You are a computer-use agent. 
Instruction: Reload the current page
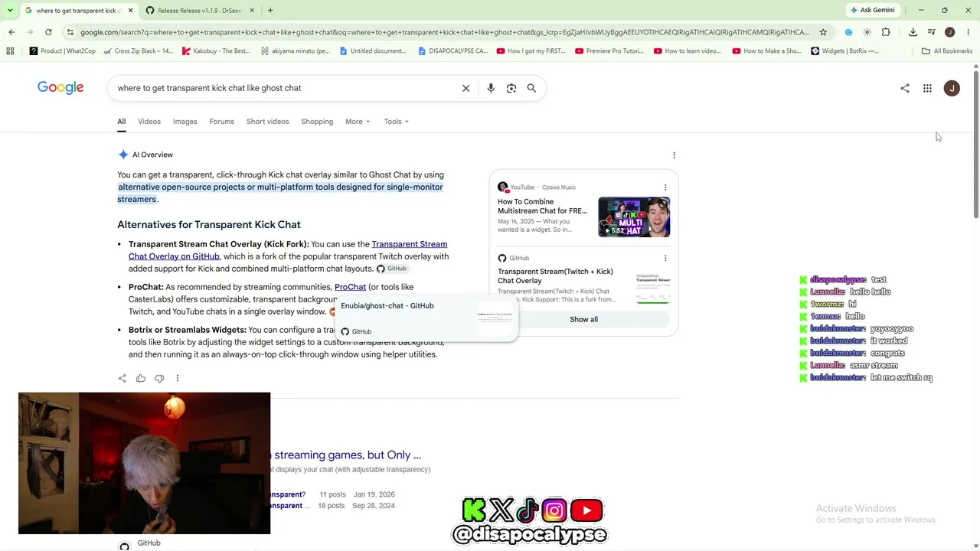pyautogui.click(x=48, y=32)
